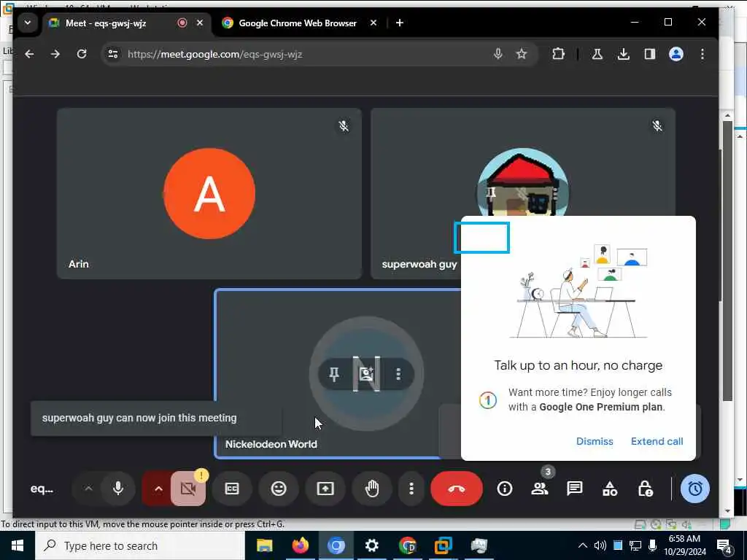This screenshot has width=747, height=560.
Task: Open the Windows notification center icon
Action: (724, 545)
